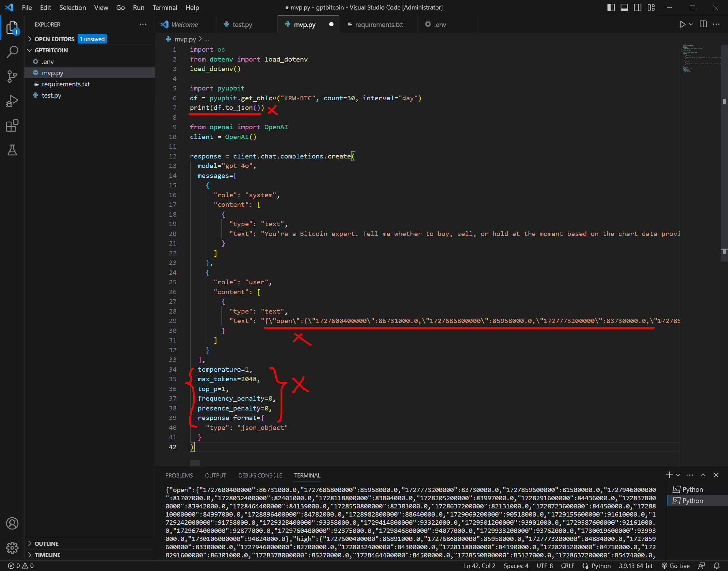This screenshot has height=571, width=728.
Task: Open the Search view in activity bar
Action: (x=12, y=52)
